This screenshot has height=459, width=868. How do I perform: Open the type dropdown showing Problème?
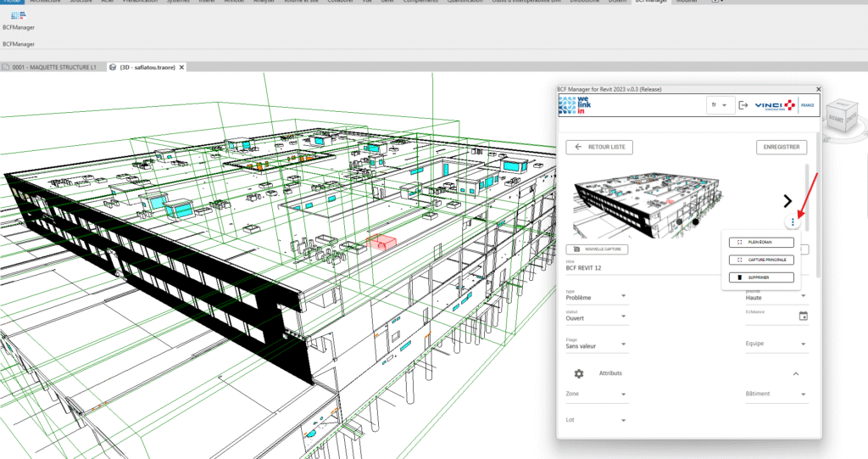coord(597,298)
